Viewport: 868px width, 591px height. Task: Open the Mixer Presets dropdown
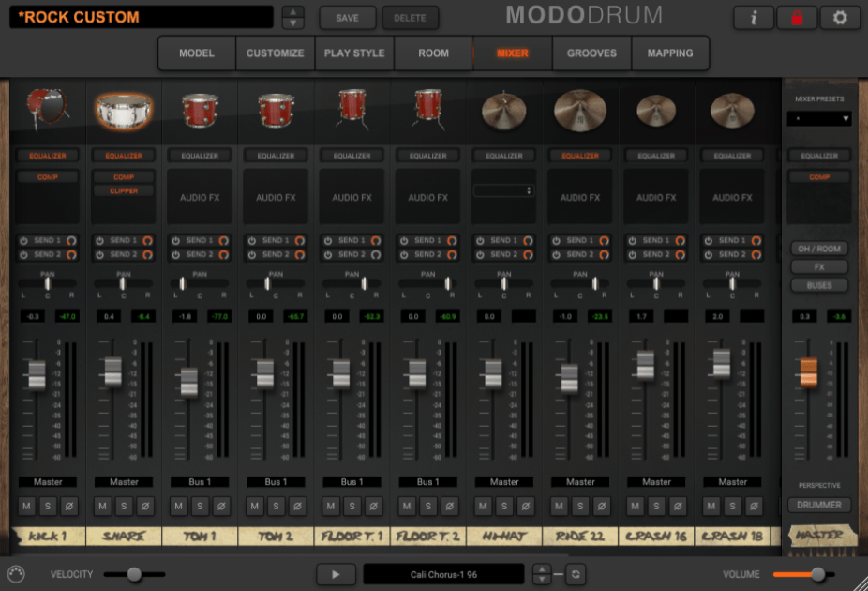(x=819, y=118)
